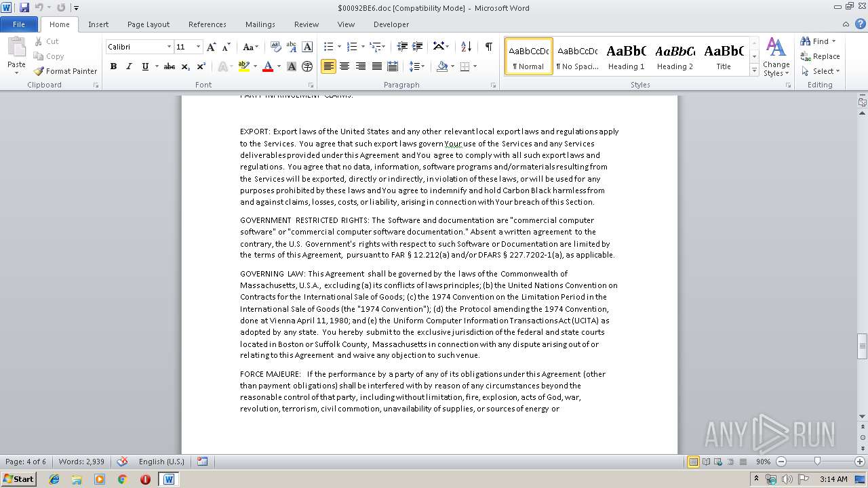Open the Change Case dropdown
This screenshot has height=488, width=868.
250,47
